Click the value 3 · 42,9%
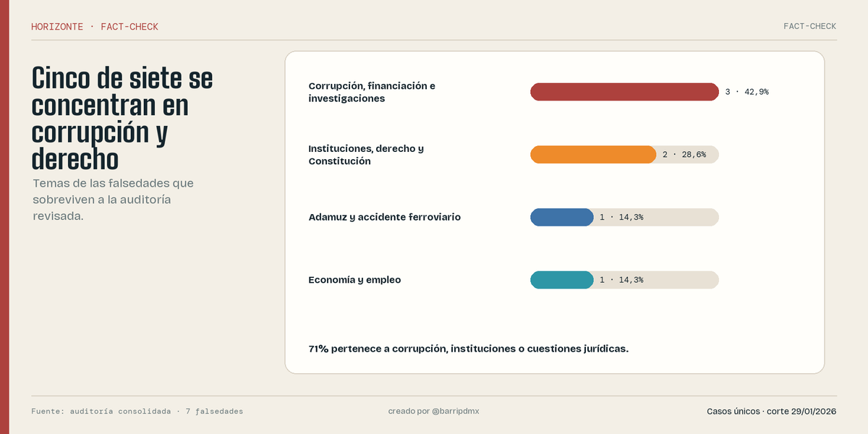 tap(746, 92)
